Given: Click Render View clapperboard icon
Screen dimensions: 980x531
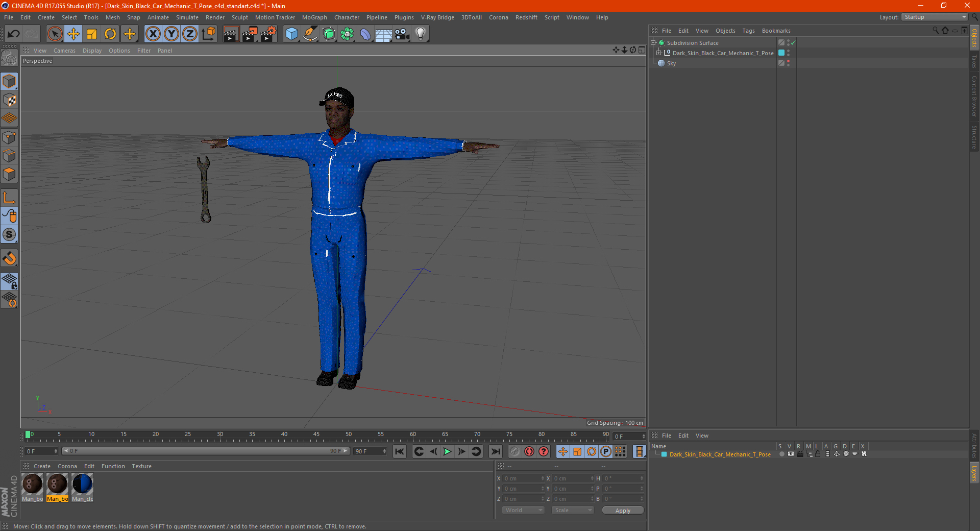Looking at the screenshot, I should (x=231, y=34).
